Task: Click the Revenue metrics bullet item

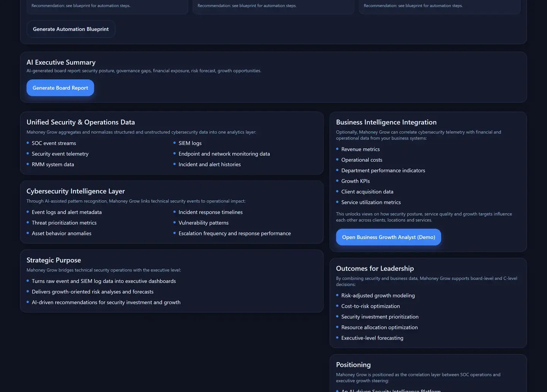Action: pos(360,149)
